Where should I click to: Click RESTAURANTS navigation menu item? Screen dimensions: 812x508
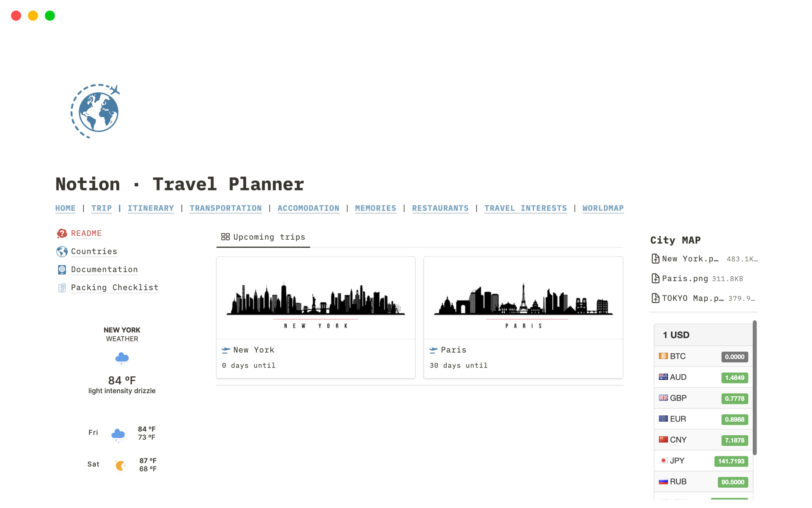(439, 208)
